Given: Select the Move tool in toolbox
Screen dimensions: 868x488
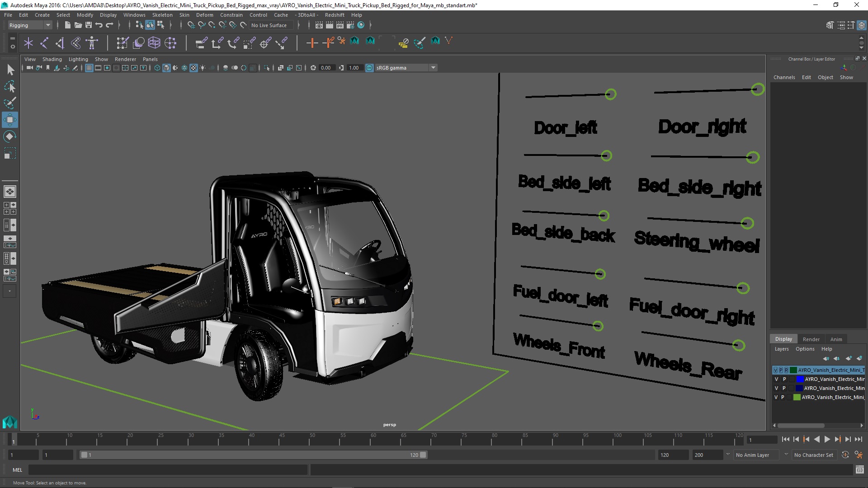Looking at the screenshot, I should (10, 120).
